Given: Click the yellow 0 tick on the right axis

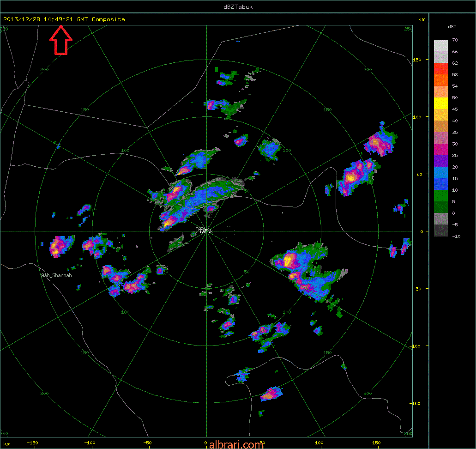Looking at the screenshot, I should tap(422, 231).
